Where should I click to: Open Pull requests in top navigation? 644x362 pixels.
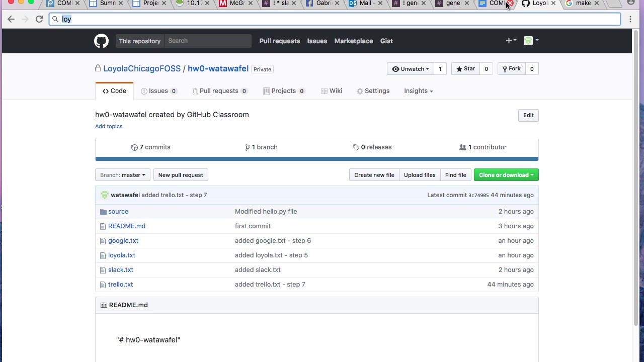click(280, 41)
